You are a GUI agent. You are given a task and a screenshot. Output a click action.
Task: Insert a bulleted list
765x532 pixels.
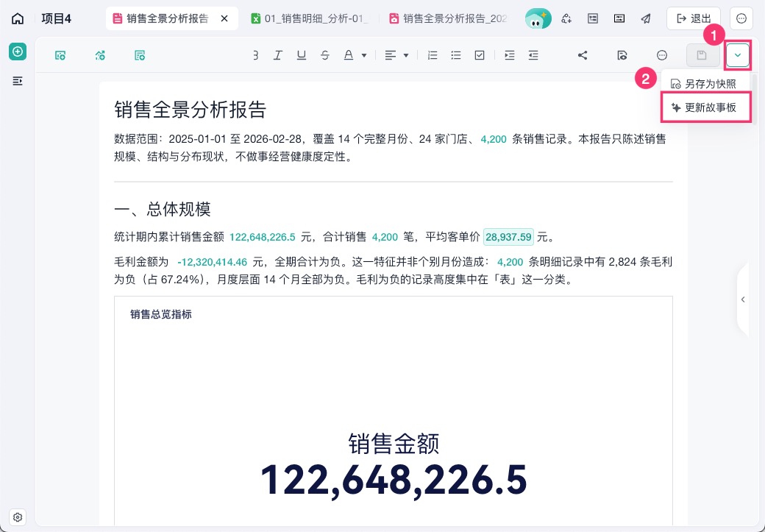coord(456,55)
